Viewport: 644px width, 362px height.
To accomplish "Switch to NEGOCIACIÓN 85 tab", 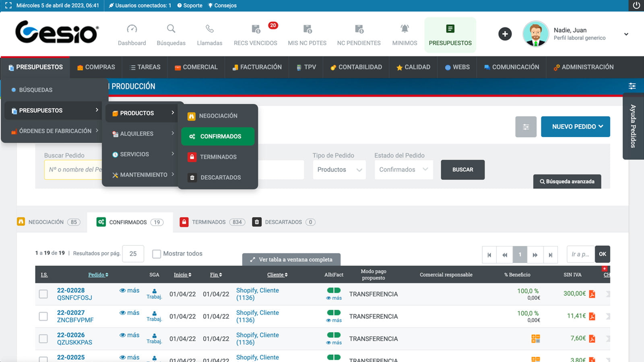I will [49, 222].
